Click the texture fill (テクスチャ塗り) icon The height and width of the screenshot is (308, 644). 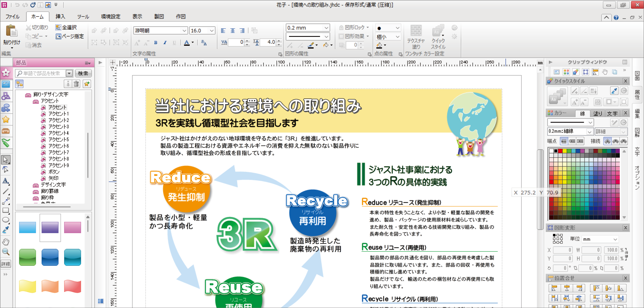[x=416, y=32]
